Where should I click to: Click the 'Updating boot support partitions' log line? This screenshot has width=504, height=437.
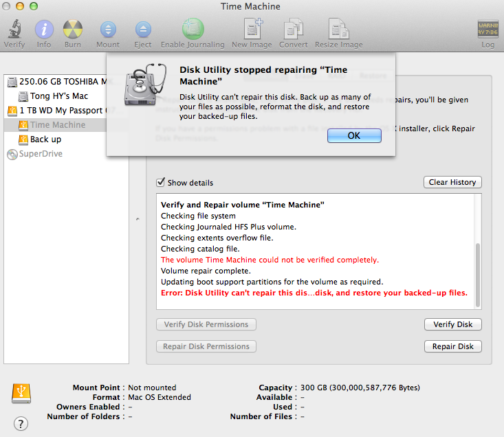click(x=272, y=282)
